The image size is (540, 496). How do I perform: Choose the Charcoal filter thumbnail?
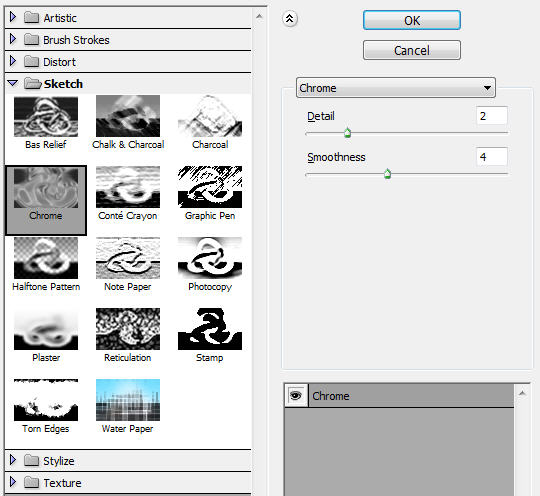tap(210, 116)
